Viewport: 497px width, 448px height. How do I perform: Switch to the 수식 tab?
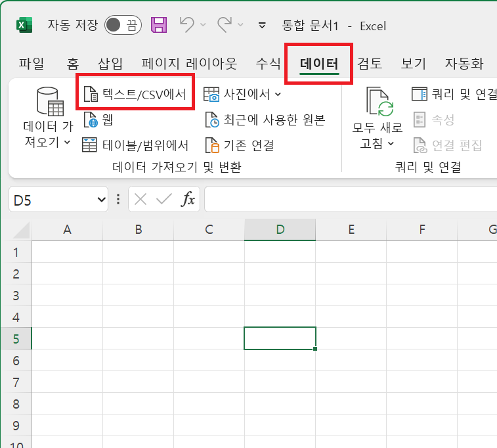(268, 64)
